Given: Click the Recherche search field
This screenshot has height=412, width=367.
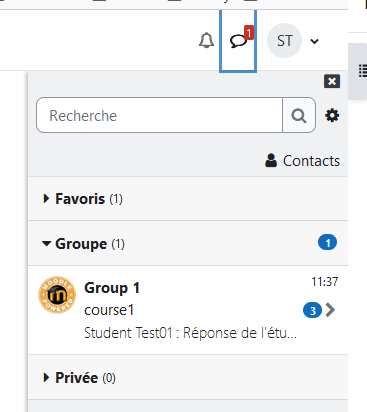Looking at the screenshot, I should pyautogui.click(x=159, y=115).
